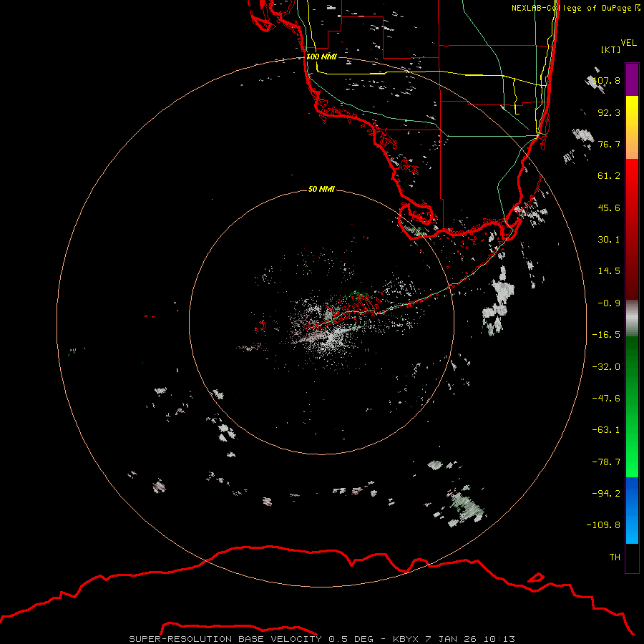
Task: Pick the blue segment of the velocity scale
Action: tap(632, 510)
